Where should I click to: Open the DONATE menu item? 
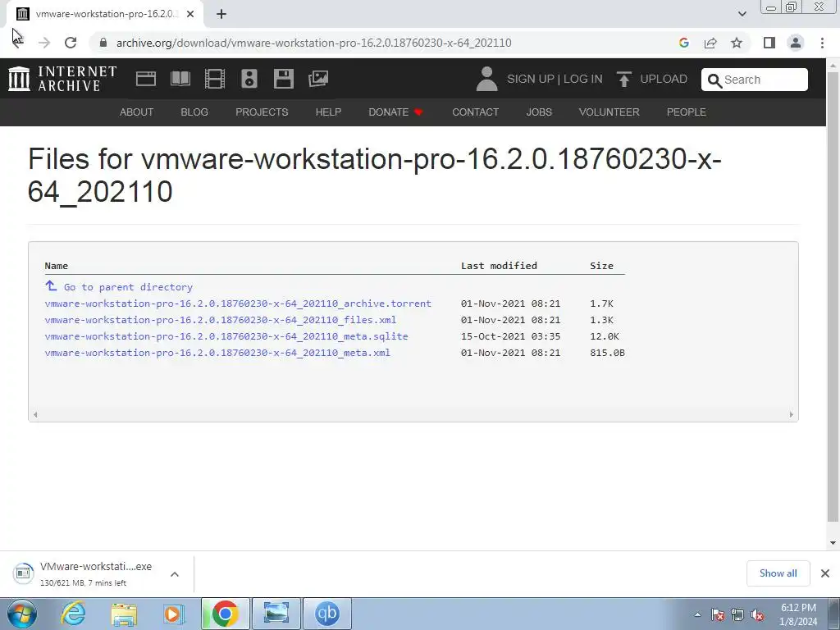pos(395,112)
